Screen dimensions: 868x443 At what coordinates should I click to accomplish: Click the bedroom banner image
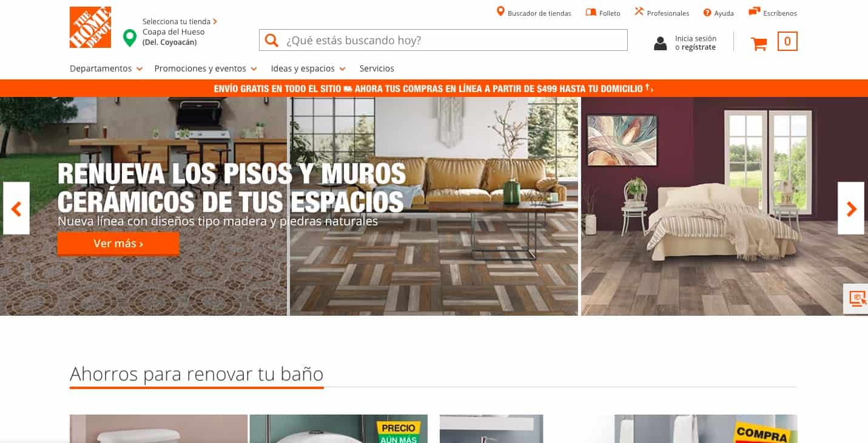click(x=724, y=206)
